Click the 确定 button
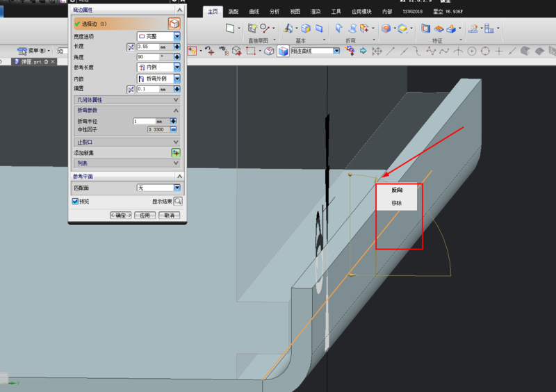Screen dimensions: 556x392 tap(120, 215)
